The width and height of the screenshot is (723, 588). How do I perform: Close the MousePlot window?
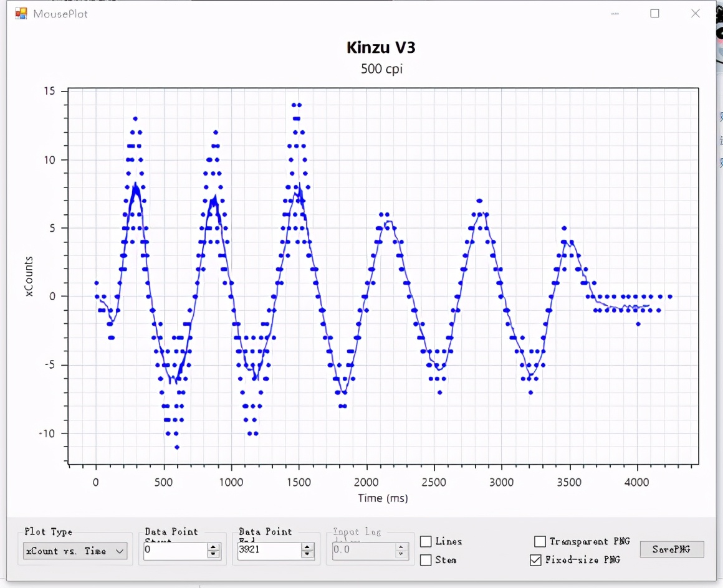click(696, 13)
